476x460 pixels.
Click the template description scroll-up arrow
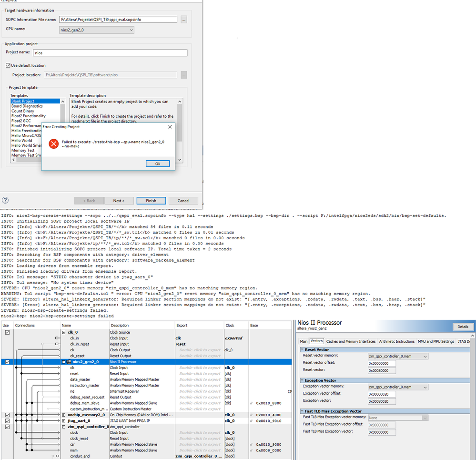coord(180,102)
